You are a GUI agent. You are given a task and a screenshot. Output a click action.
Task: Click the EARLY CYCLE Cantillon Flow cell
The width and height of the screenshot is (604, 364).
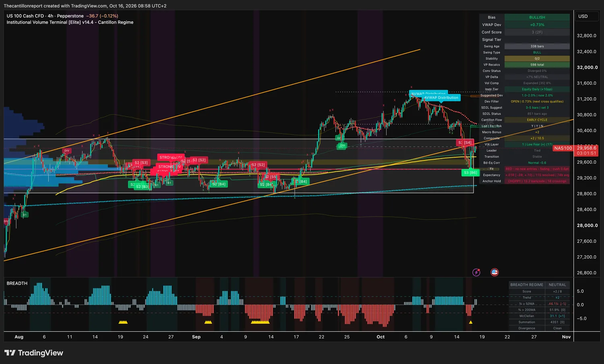[x=537, y=120]
